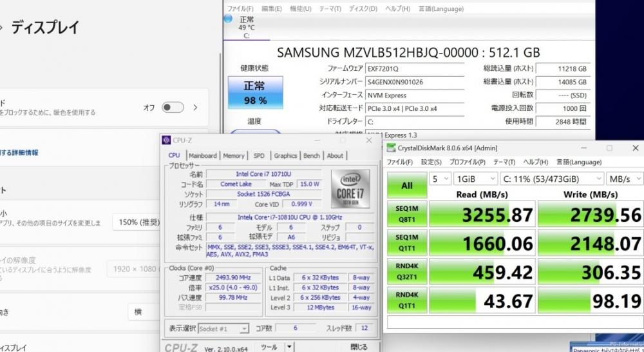Open the display orientation 横 dropdown
This screenshot has height=352, width=644.
[144, 311]
